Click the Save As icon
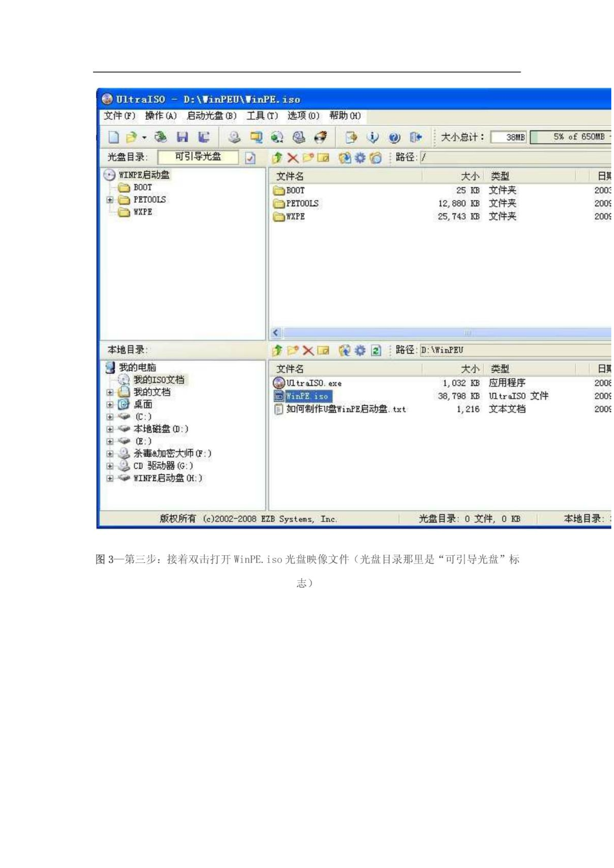This screenshot has height=868, width=614. click(204, 138)
